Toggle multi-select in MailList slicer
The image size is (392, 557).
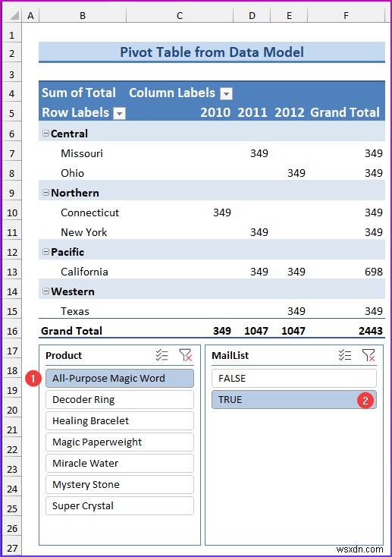pyautogui.click(x=345, y=355)
